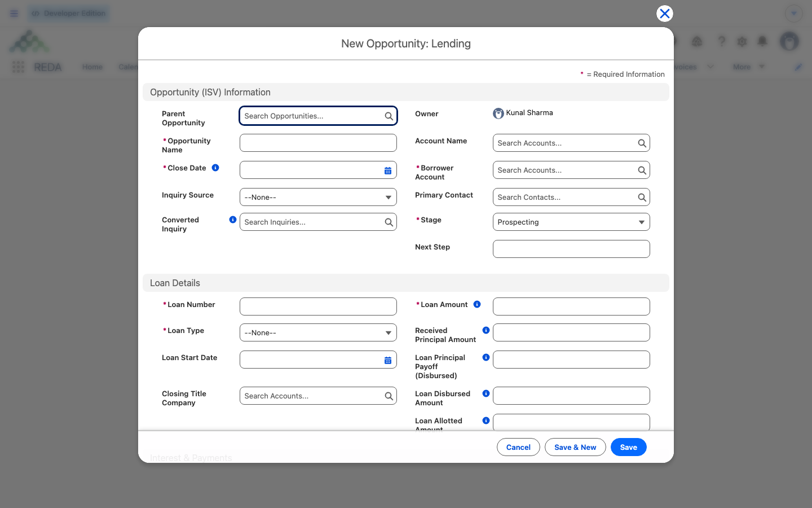Open hamburger menu at top left
The width and height of the screenshot is (812, 508).
14,14
